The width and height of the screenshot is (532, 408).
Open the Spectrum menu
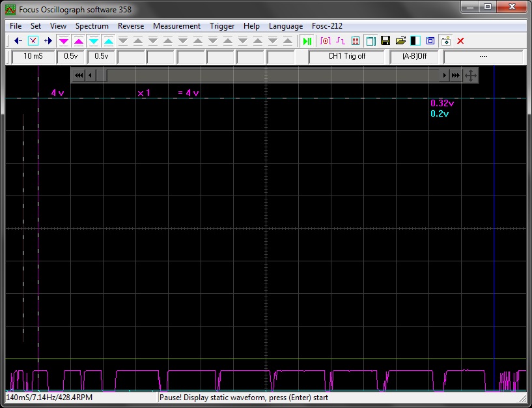pyautogui.click(x=92, y=26)
